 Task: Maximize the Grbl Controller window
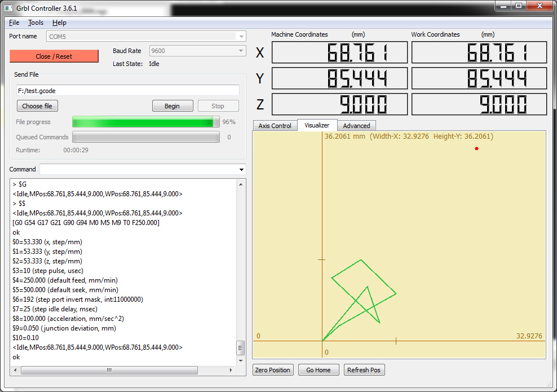coord(519,6)
